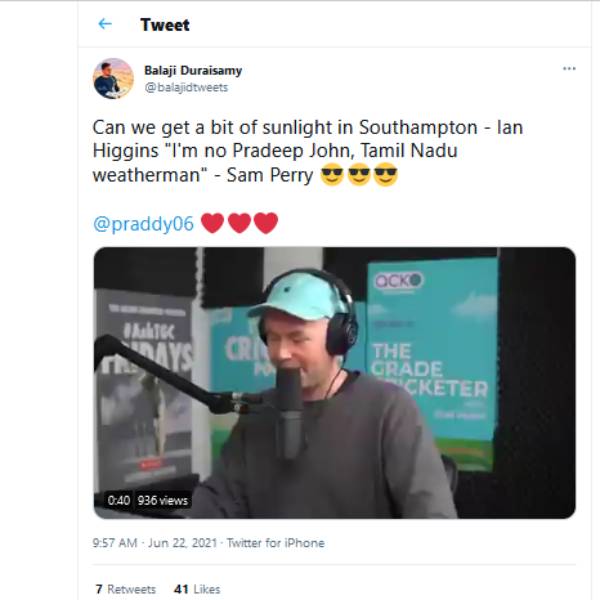The height and width of the screenshot is (600, 600).
Task: Click the first sunglasses emoji in tweet
Action: coord(333,177)
